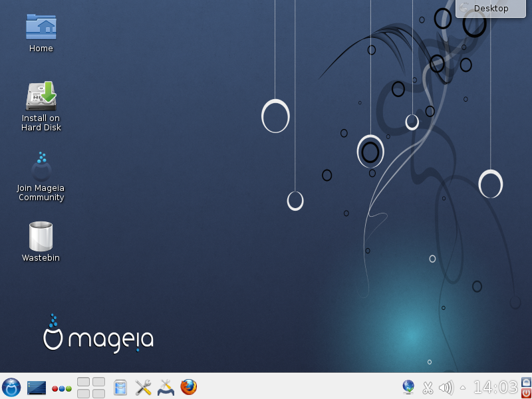Expand hidden system tray icons arrow

point(463,387)
